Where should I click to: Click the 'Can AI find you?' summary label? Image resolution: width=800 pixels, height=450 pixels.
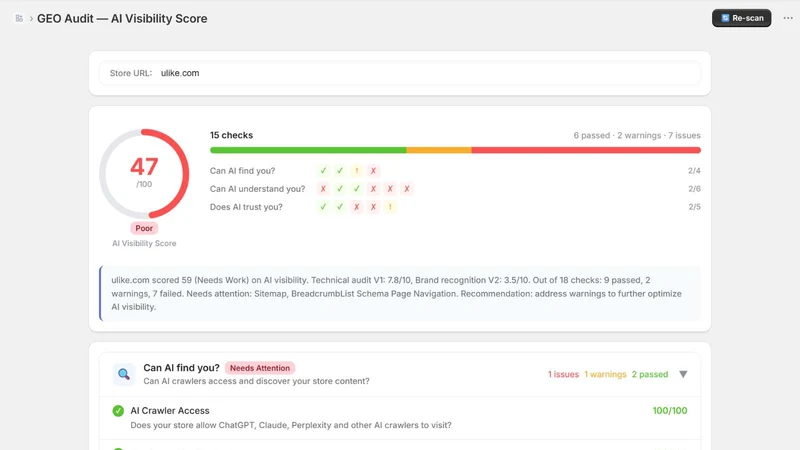242,171
